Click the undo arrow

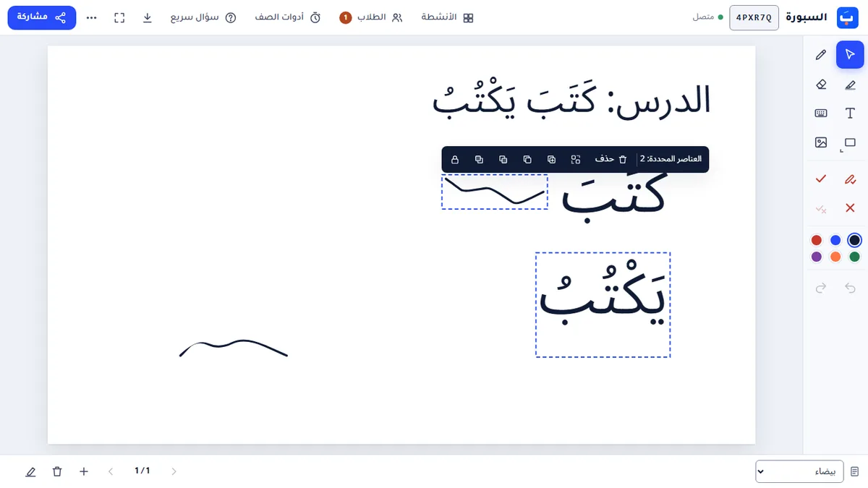pos(850,288)
